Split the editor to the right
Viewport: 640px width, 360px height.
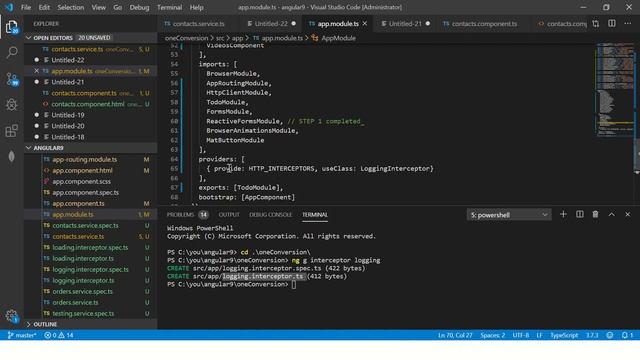[611, 24]
